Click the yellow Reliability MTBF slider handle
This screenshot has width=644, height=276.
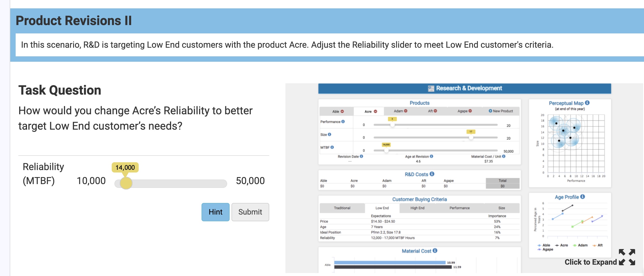(x=126, y=183)
